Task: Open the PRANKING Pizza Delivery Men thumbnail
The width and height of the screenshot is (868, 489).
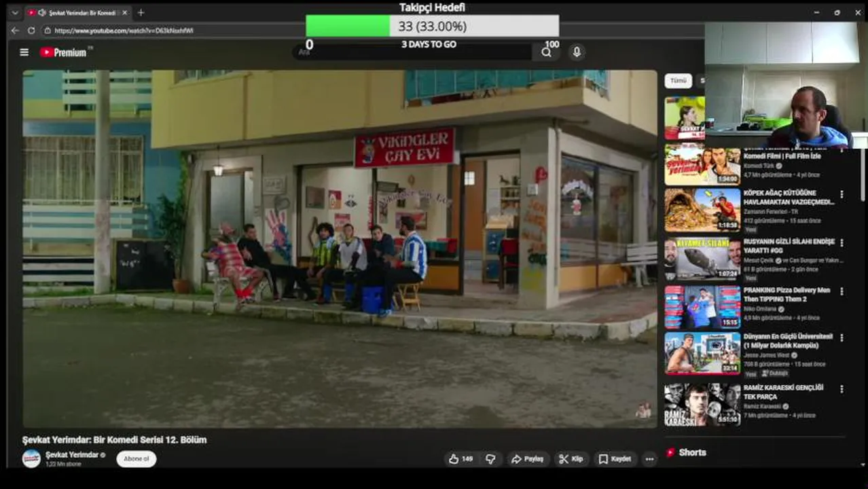Action: click(x=702, y=308)
